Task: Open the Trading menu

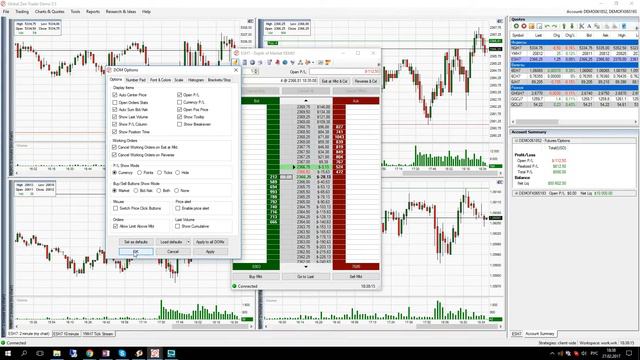Action: [22, 12]
